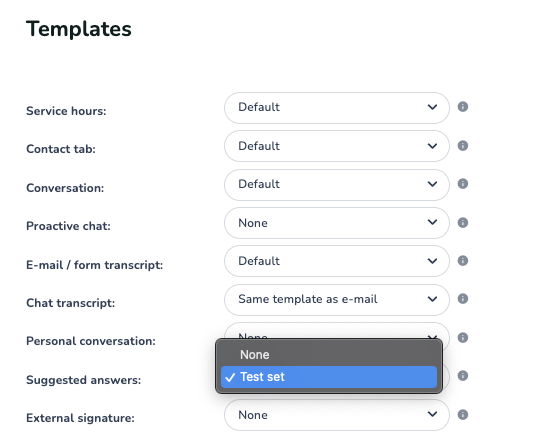Click info icon for E-mail / form transcript
Image resolution: width=555 pixels, height=448 pixels.
click(x=463, y=261)
